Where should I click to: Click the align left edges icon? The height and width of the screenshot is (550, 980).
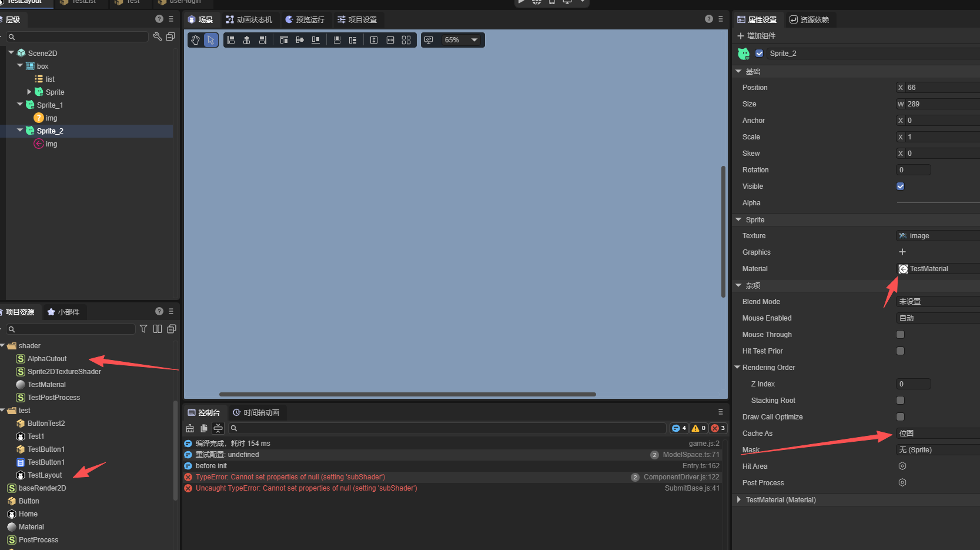click(231, 40)
